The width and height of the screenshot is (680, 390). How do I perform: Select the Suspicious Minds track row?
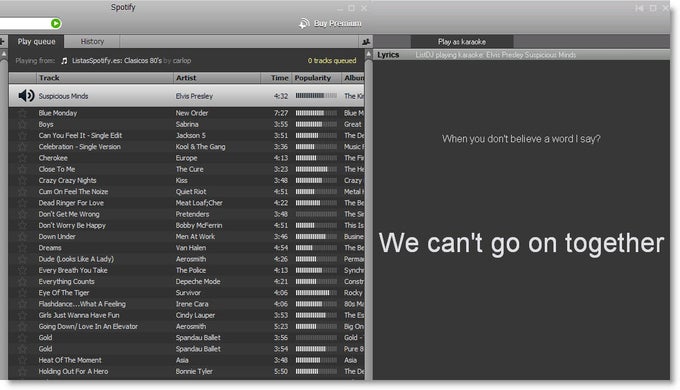(x=186, y=96)
